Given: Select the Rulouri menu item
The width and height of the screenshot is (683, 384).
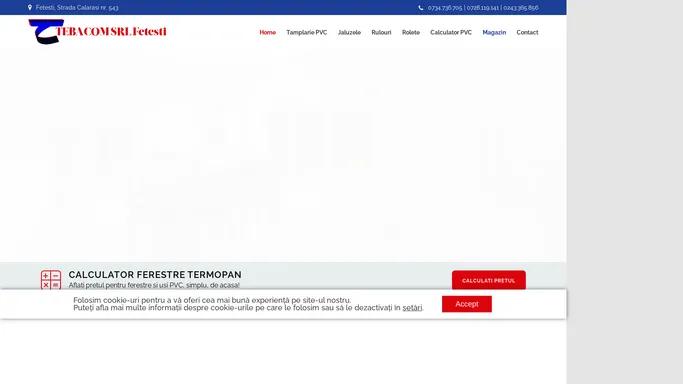Looking at the screenshot, I should 381,32.
